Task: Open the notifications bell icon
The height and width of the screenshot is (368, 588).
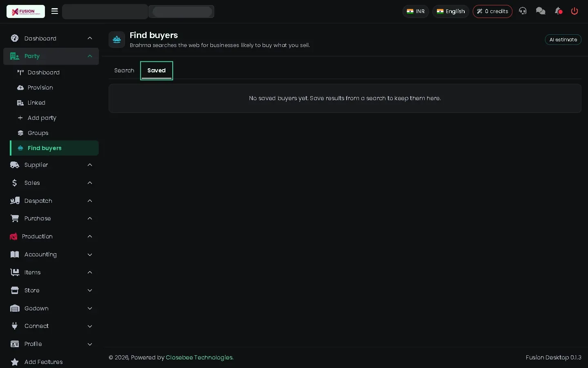Action: pyautogui.click(x=558, y=11)
